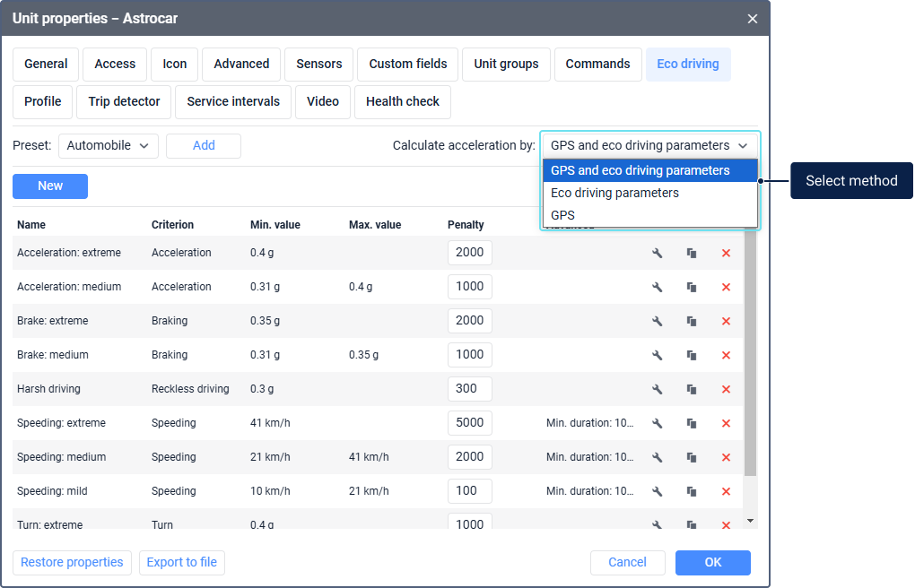The width and height of the screenshot is (915, 588).
Task: Copy the Harsh driving criterion
Action: [692, 389]
